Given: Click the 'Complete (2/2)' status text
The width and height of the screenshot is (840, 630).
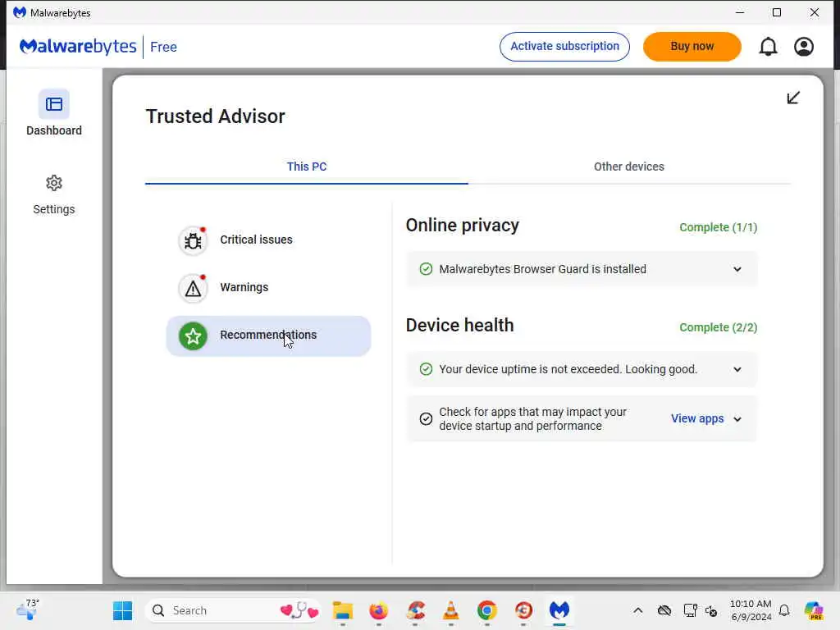Looking at the screenshot, I should point(718,327).
